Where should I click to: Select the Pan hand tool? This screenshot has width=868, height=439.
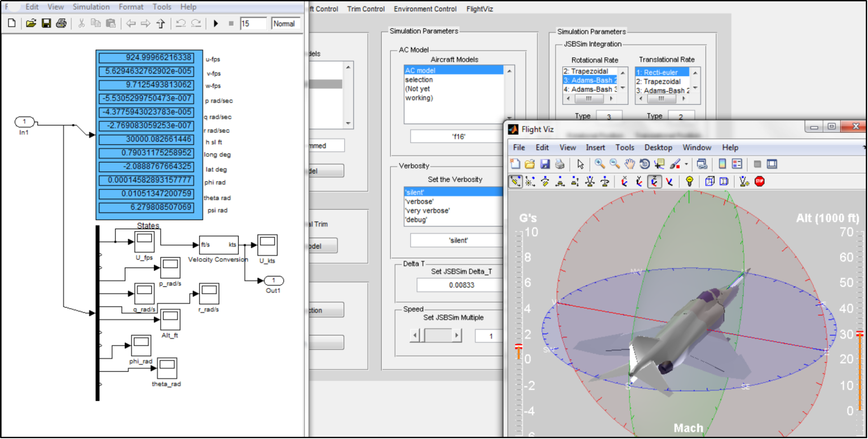tap(630, 164)
